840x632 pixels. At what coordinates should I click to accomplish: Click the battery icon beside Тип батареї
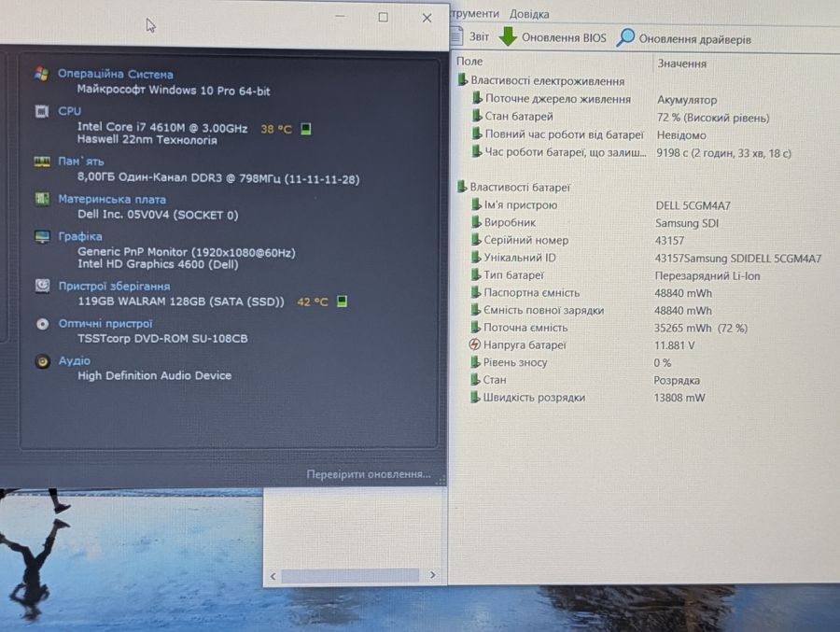[x=475, y=274]
